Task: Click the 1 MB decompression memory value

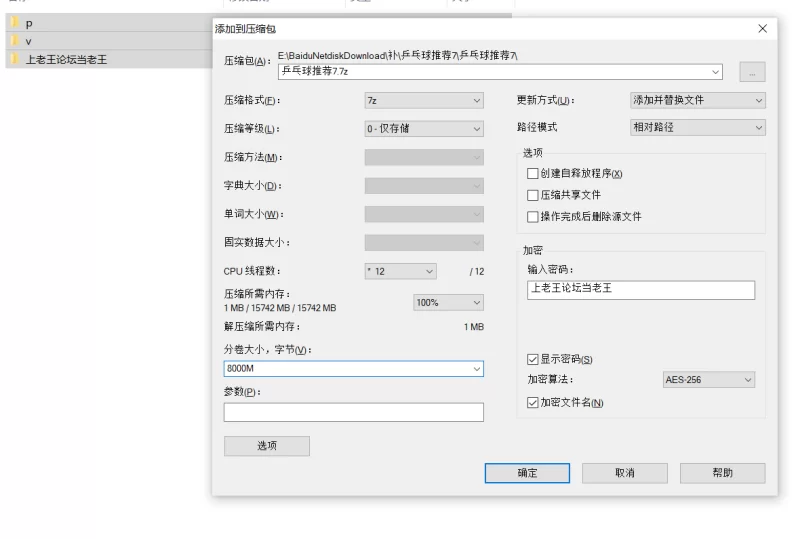Action: 474,327
